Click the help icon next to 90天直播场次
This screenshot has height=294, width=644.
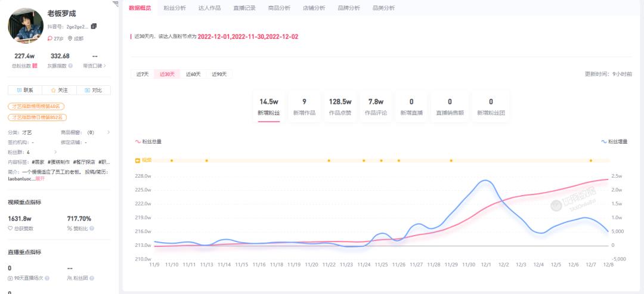pos(47,278)
